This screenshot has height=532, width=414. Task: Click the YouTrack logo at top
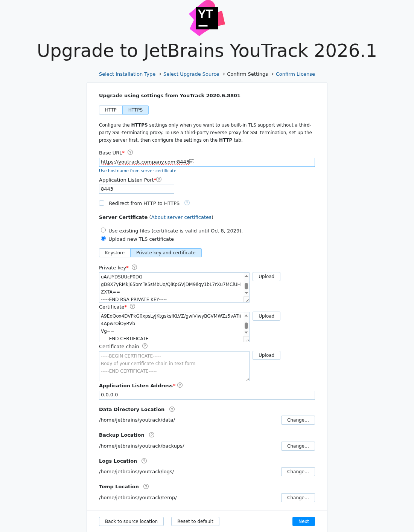[207, 18]
